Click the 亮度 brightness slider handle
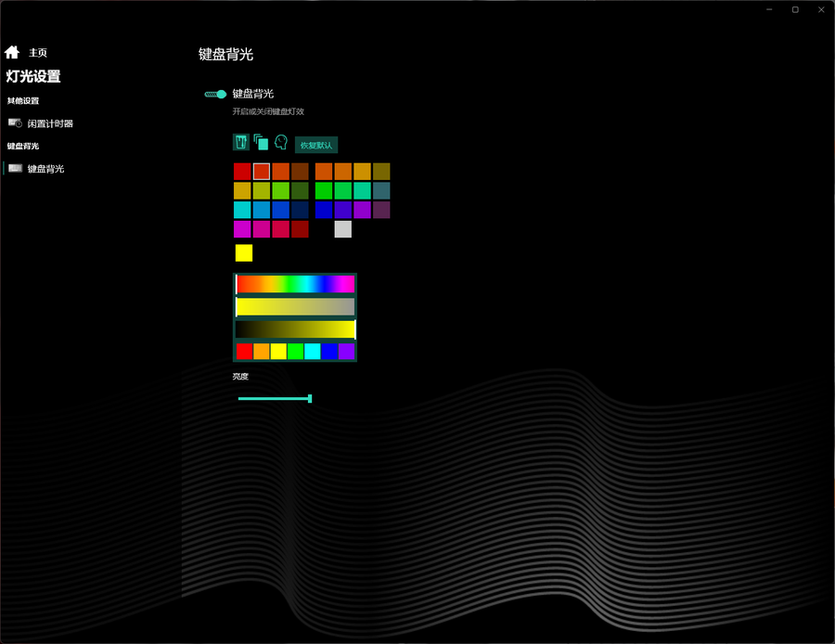Image resolution: width=835 pixels, height=644 pixels. pos(310,398)
